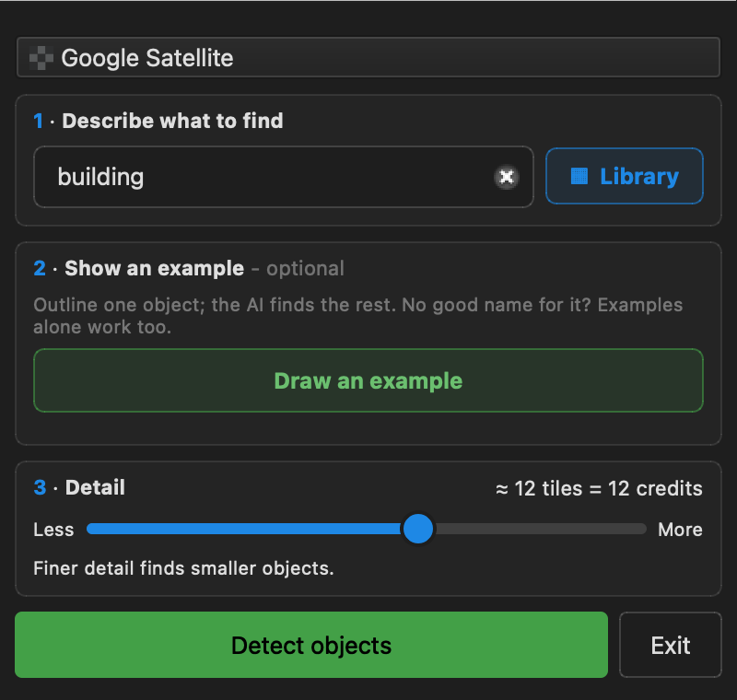
Task: Click the 'Outline one object' hint text
Action: [357, 316]
